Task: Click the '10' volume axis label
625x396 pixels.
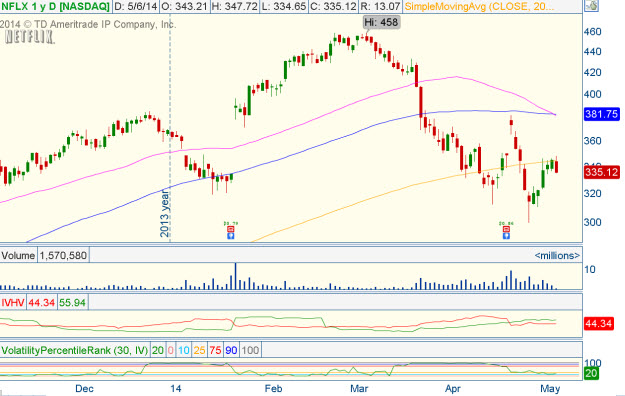Action: pos(590,270)
